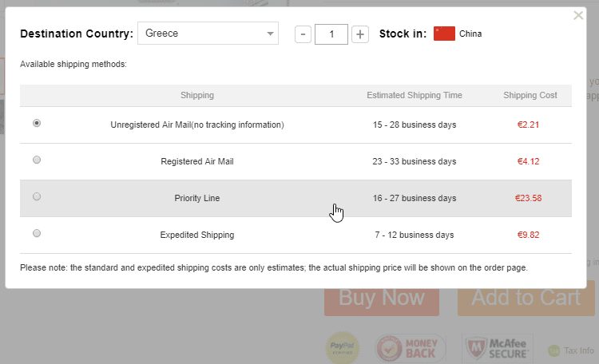The image size is (599, 364).
Task: Click the quantity input field
Action: click(x=331, y=34)
